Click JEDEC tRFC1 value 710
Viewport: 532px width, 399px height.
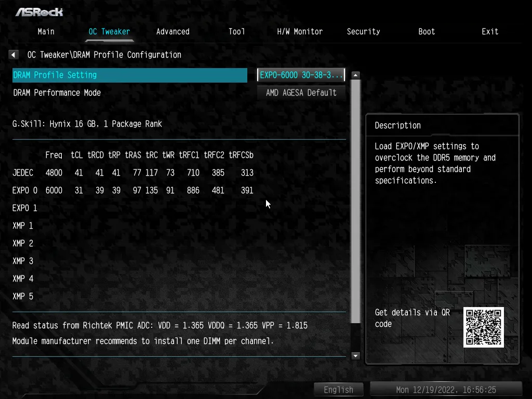coord(193,172)
